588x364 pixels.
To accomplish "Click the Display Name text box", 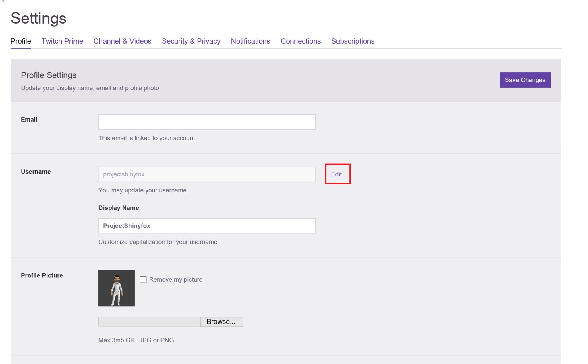I will pos(207,226).
